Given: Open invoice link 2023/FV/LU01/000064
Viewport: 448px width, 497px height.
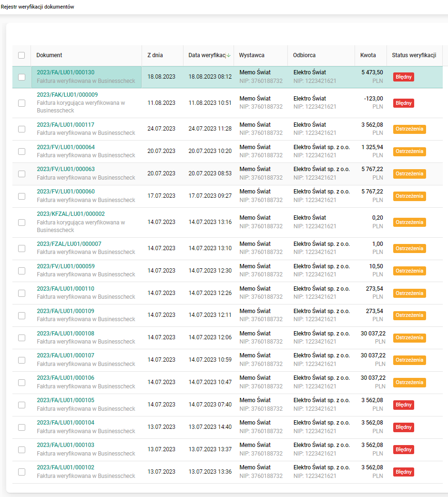Looking at the screenshot, I should click(x=66, y=147).
